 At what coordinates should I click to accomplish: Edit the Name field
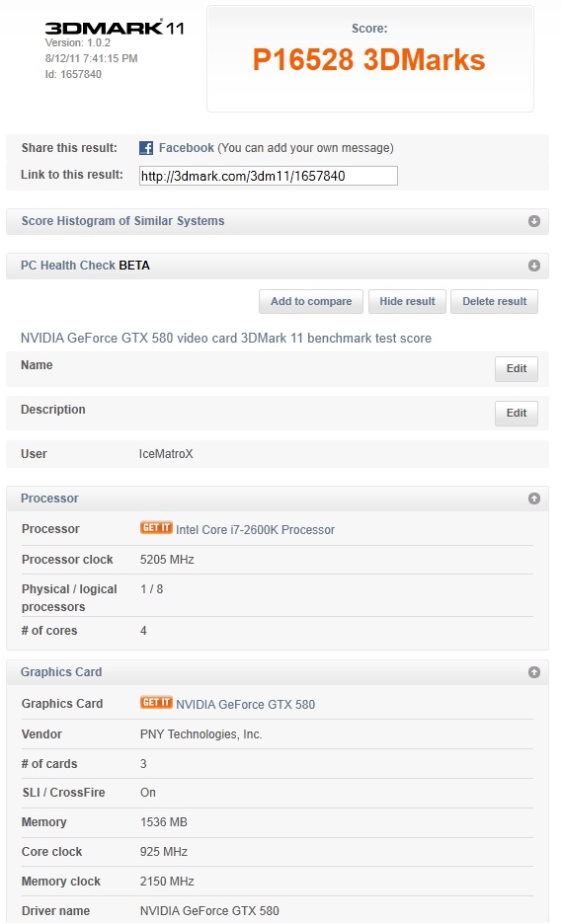(x=517, y=369)
